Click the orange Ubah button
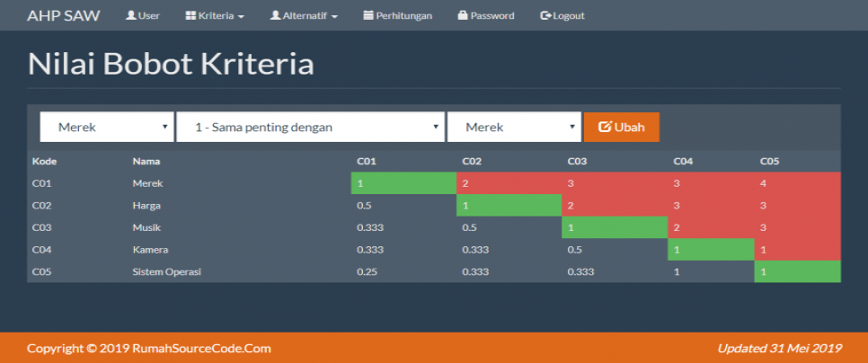The image size is (868, 363). (622, 128)
